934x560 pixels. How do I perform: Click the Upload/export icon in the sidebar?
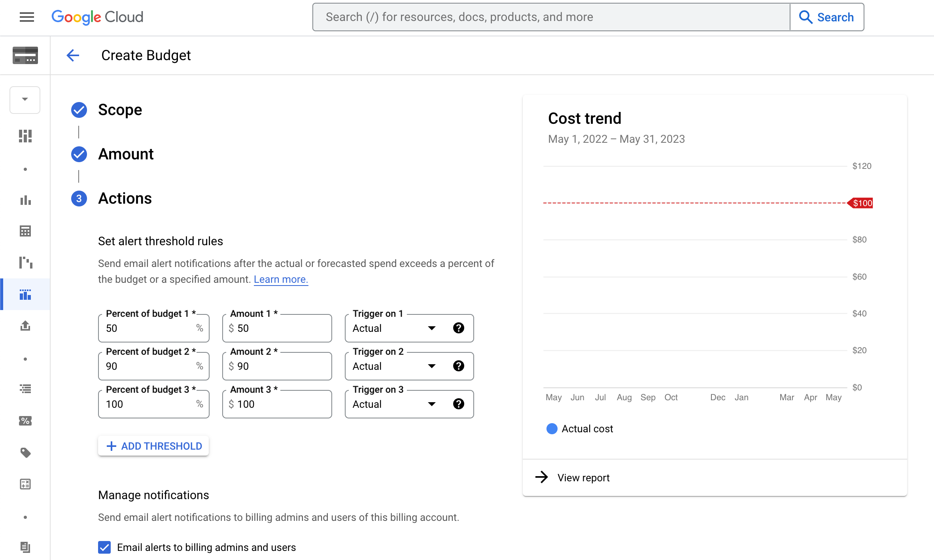click(x=26, y=326)
